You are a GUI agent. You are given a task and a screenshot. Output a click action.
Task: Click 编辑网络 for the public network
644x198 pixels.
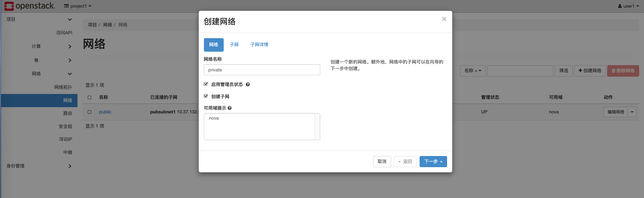616,112
